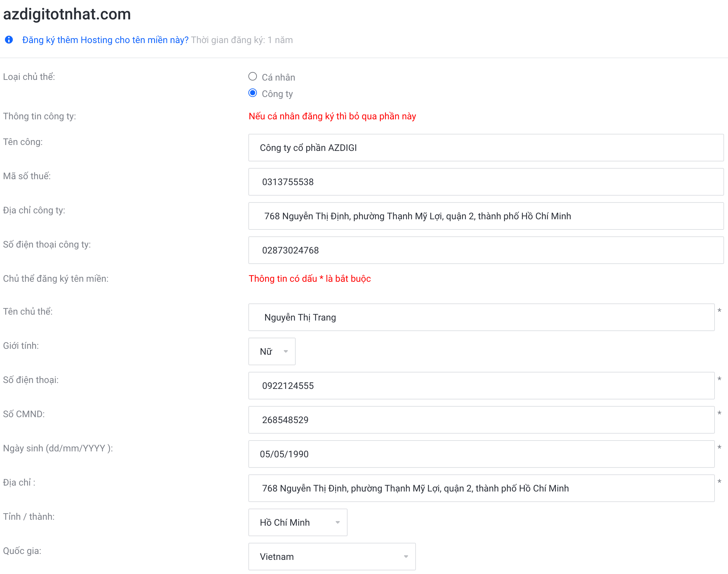The width and height of the screenshot is (728, 574).
Task: Click the company name input field
Action: 486,148
